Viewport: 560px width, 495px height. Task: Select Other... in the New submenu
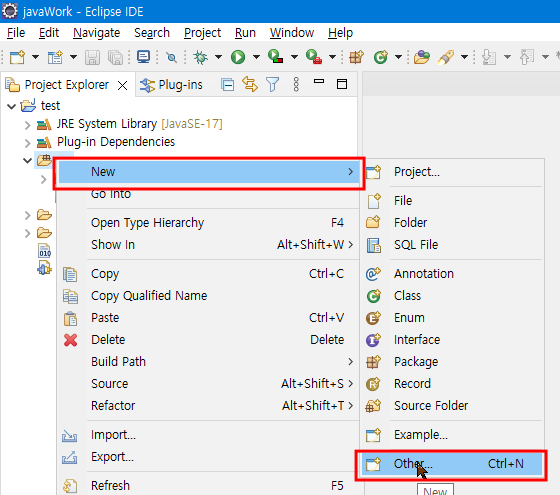click(x=452, y=464)
